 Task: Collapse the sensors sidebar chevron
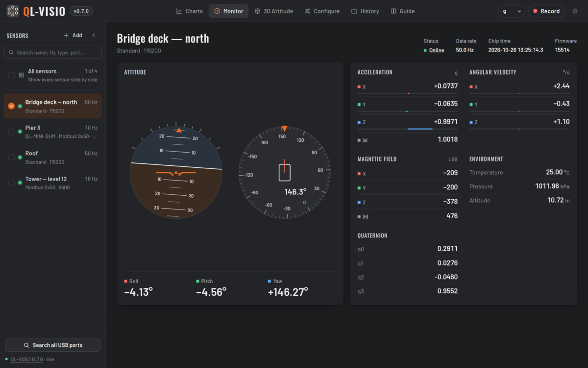coord(94,35)
